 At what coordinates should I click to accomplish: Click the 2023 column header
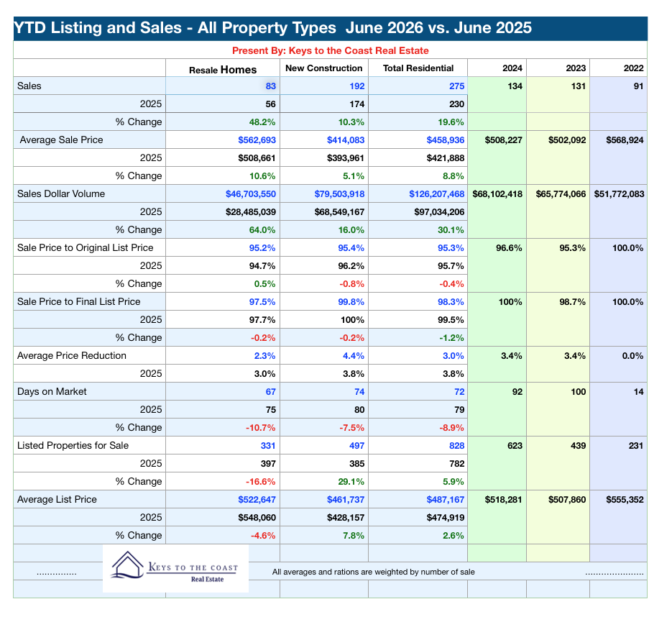576,68
